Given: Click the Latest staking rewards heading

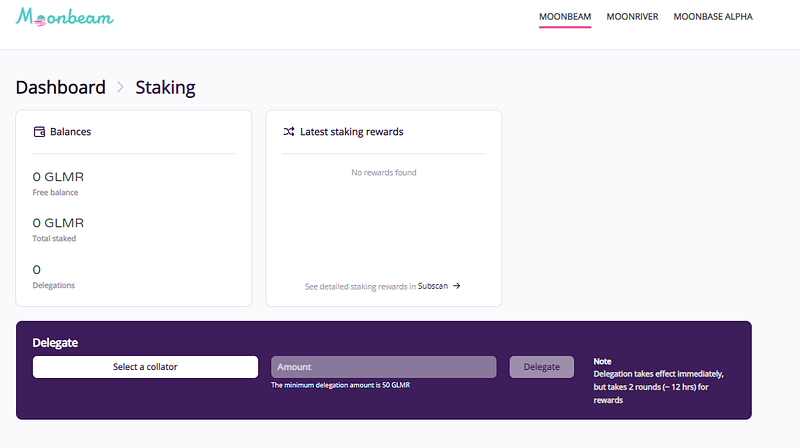Looking at the screenshot, I should point(352,132).
